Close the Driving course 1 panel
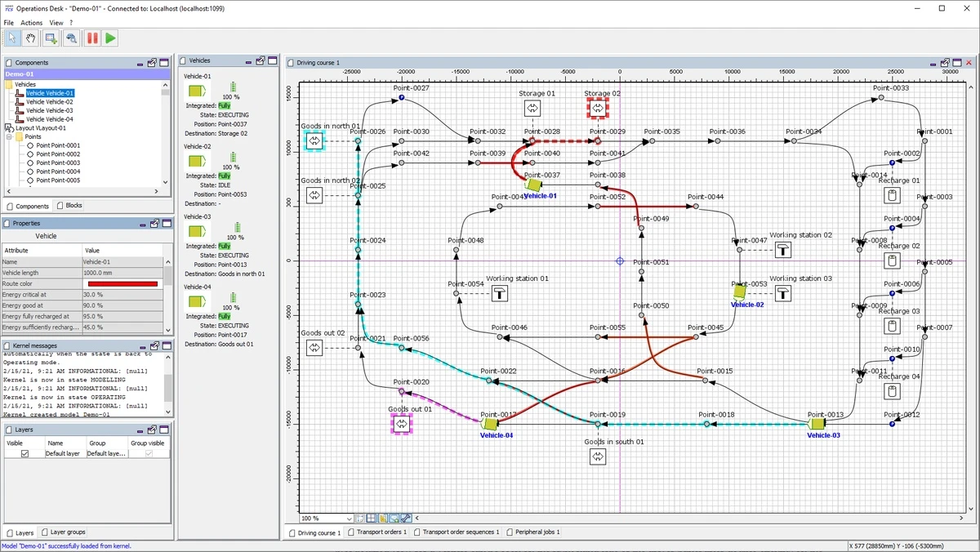The width and height of the screenshot is (980, 552). point(969,62)
